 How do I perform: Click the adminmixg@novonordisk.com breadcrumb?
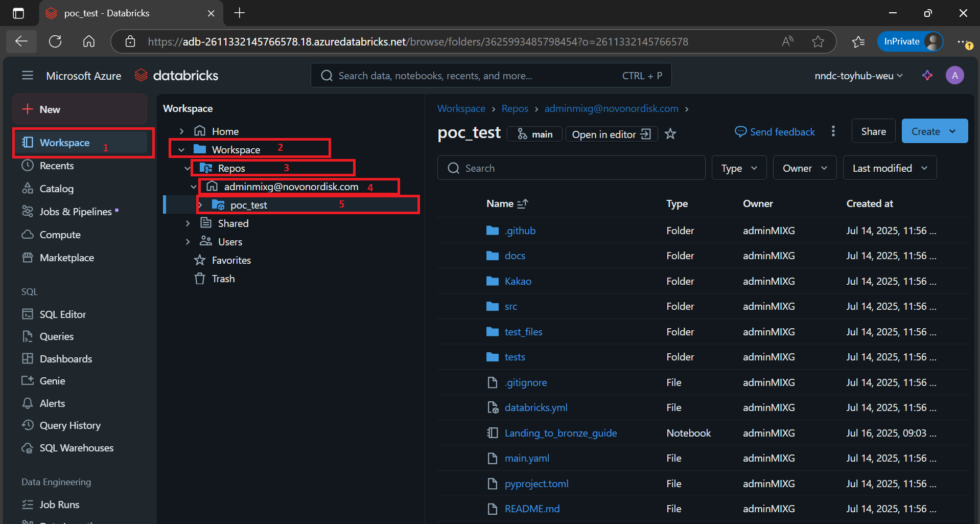[x=612, y=108]
